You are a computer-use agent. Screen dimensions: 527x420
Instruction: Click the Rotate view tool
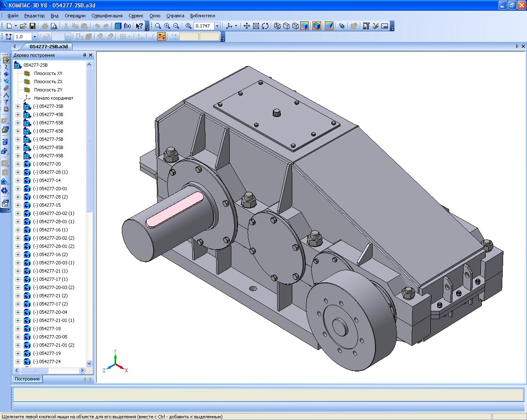(x=265, y=26)
